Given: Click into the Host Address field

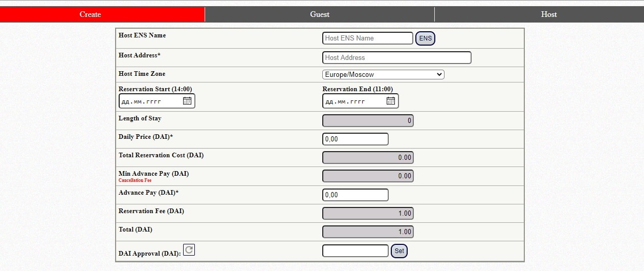Looking at the screenshot, I should pos(397,57).
